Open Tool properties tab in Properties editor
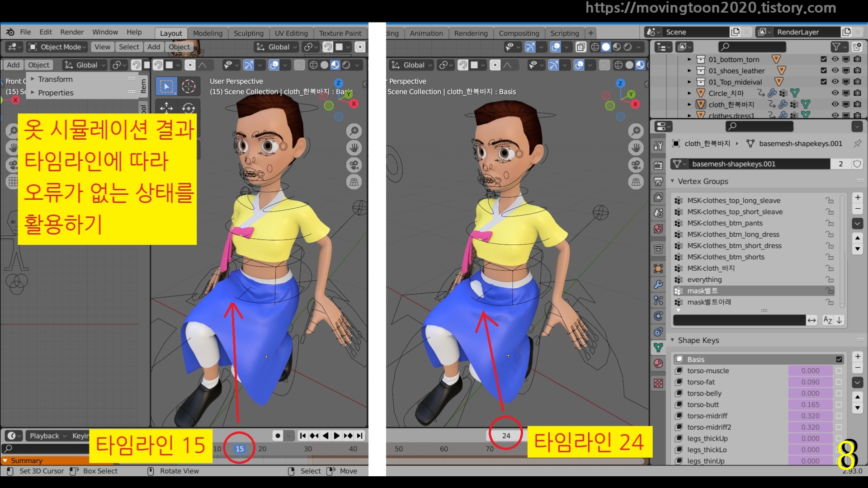Screen dimensions: 868x488 (x=658, y=145)
